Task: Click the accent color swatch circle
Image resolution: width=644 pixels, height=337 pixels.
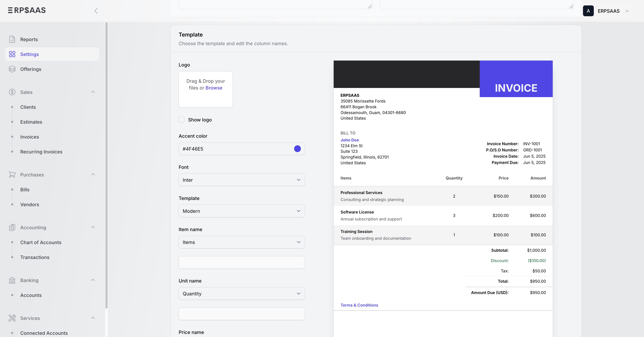Action: pos(297,149)
